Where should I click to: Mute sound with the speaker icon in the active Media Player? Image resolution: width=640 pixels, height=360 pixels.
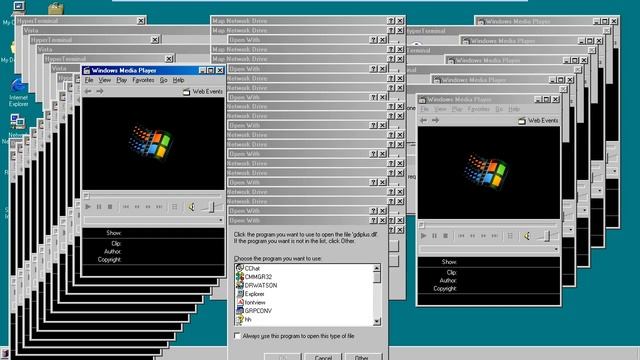[191, 207]
